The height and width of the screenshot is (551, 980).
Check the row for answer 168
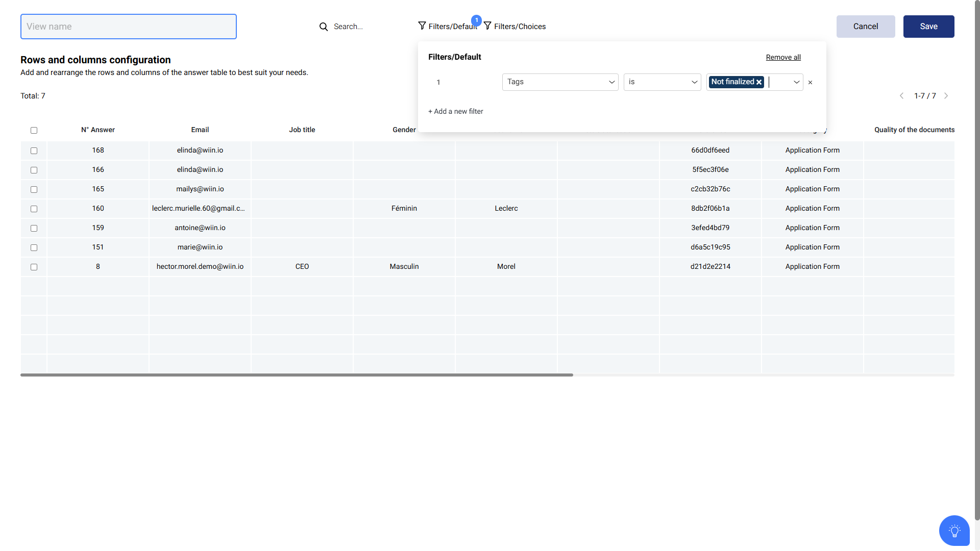tap(34, 151)
